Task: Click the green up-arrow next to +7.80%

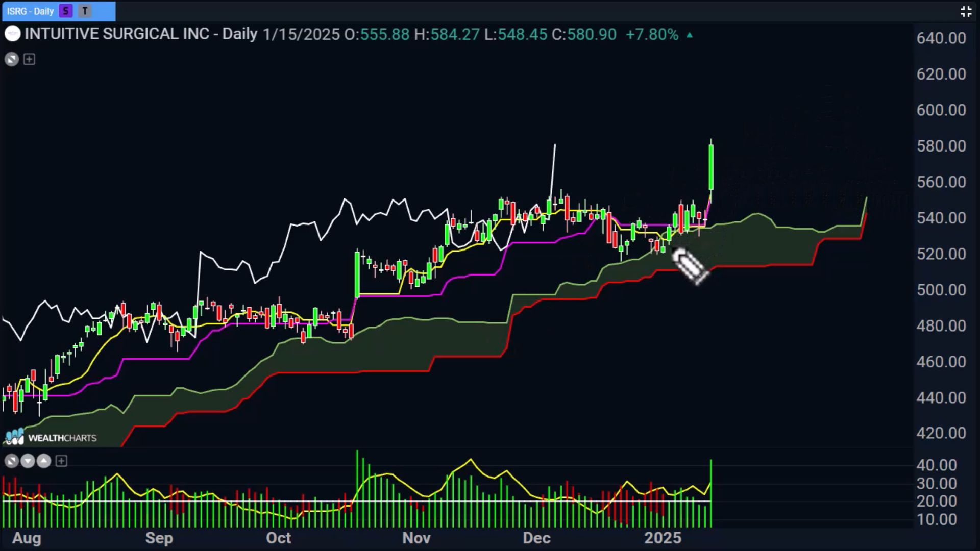Action: (x=690, y=35)
